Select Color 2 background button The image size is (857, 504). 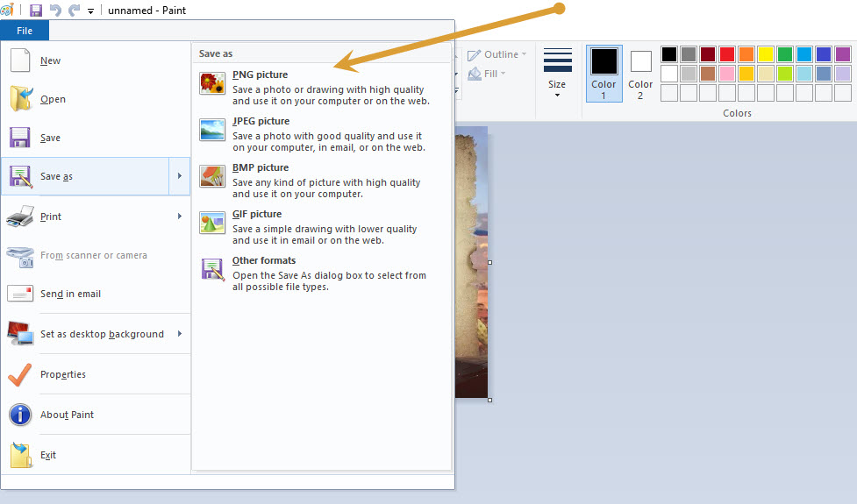(640, 74)
